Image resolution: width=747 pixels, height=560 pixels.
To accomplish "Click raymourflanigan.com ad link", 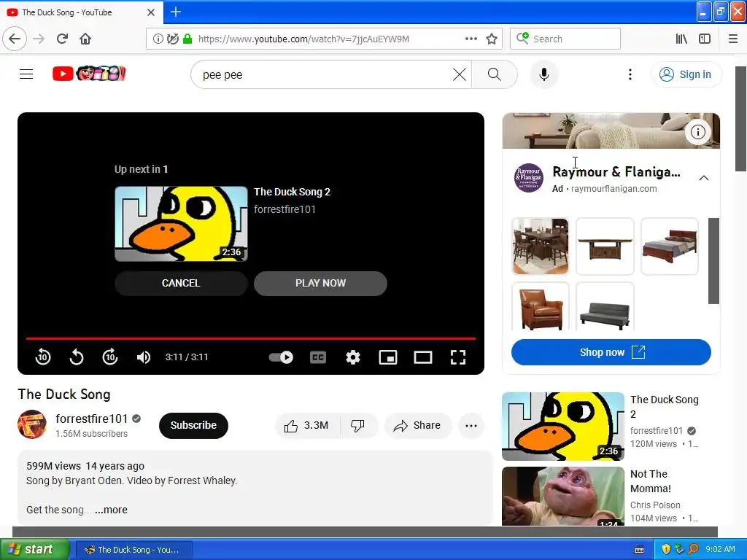I will point(614,189).
